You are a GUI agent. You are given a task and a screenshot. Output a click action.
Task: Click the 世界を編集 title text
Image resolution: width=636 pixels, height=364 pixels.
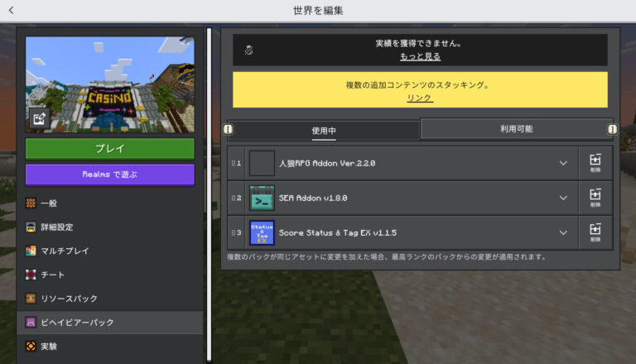coord(318,11)
